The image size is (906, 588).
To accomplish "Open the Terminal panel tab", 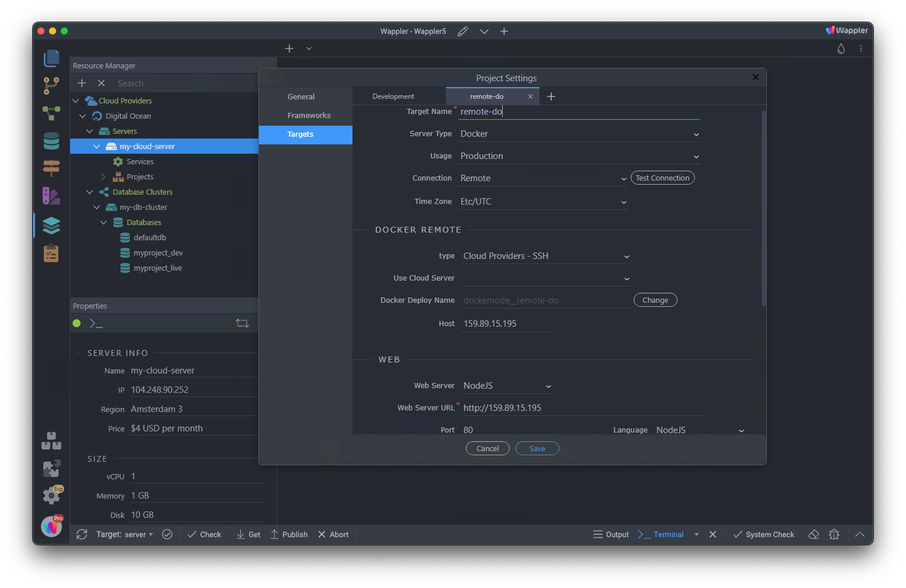I will 661,534.
